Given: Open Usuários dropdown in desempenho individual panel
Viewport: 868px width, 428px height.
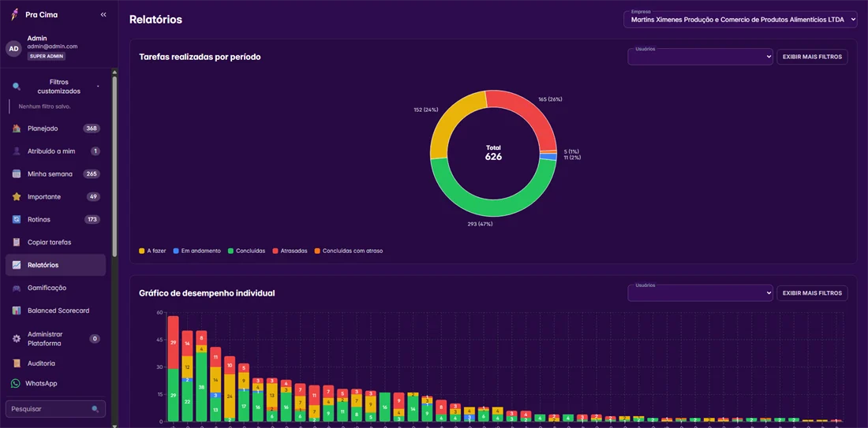Looking at the screenshot, I should point(700,293).
